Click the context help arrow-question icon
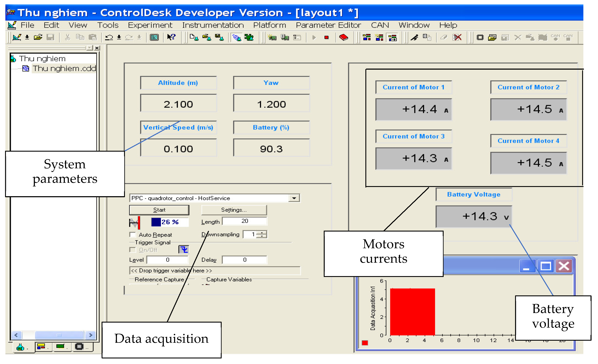 coord(171,37)
